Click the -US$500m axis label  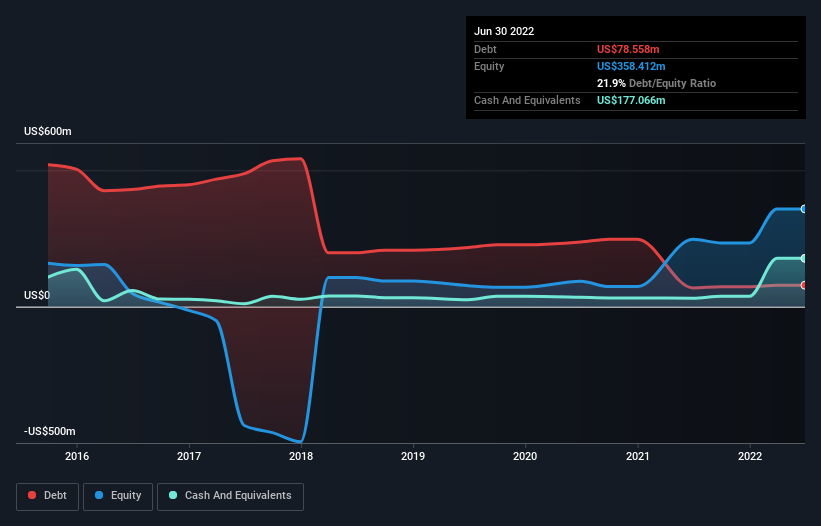[x=50, y=431]
